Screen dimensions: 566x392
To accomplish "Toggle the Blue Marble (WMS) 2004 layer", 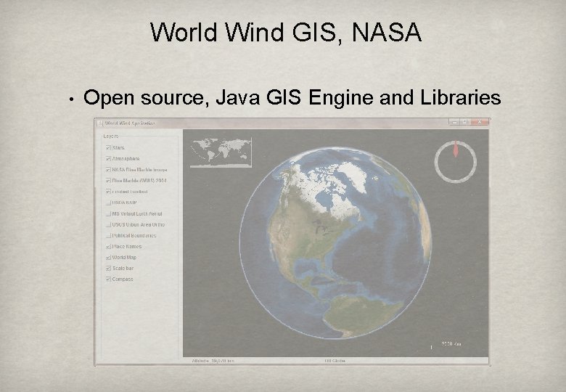I will pos(108,181).
